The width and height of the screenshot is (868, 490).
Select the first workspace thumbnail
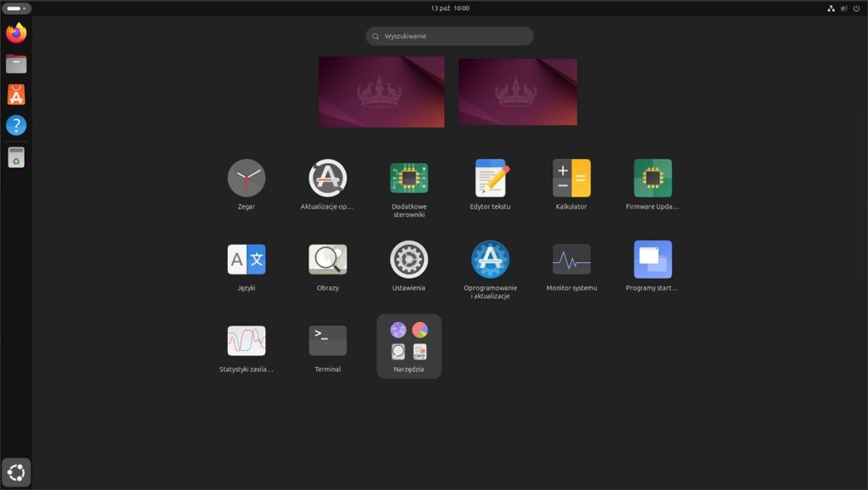[x=381, y=92]
